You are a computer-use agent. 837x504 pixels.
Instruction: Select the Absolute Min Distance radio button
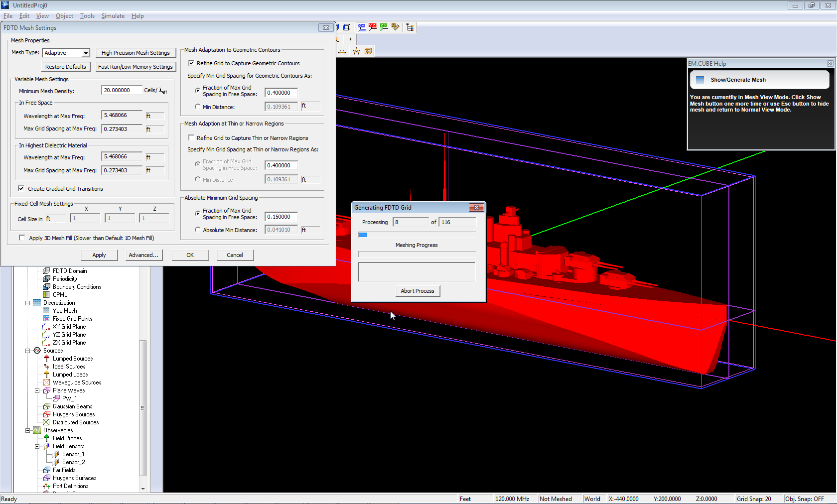(198, 230)
